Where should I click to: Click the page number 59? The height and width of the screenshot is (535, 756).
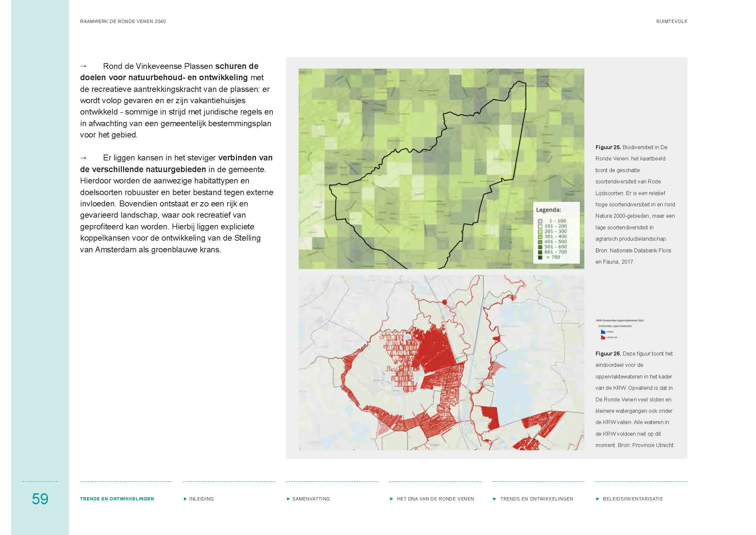40,498
